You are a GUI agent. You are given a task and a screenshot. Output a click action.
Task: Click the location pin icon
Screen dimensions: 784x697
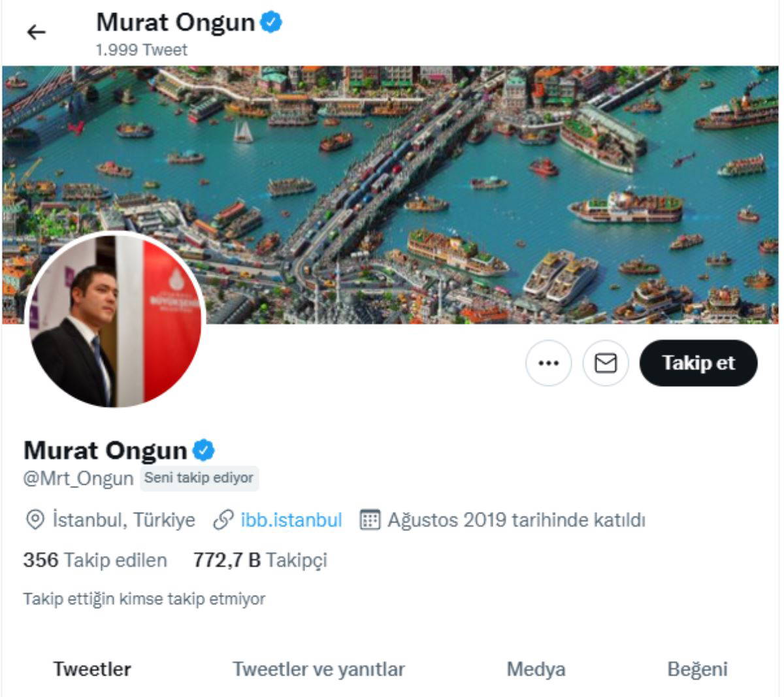[35, 520]
